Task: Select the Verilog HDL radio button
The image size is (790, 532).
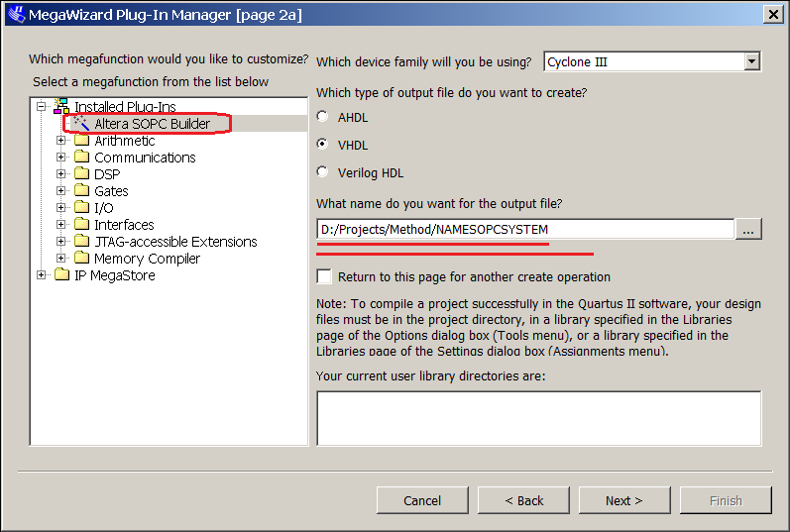Action: pyautogui.click(x=323, y=172)
